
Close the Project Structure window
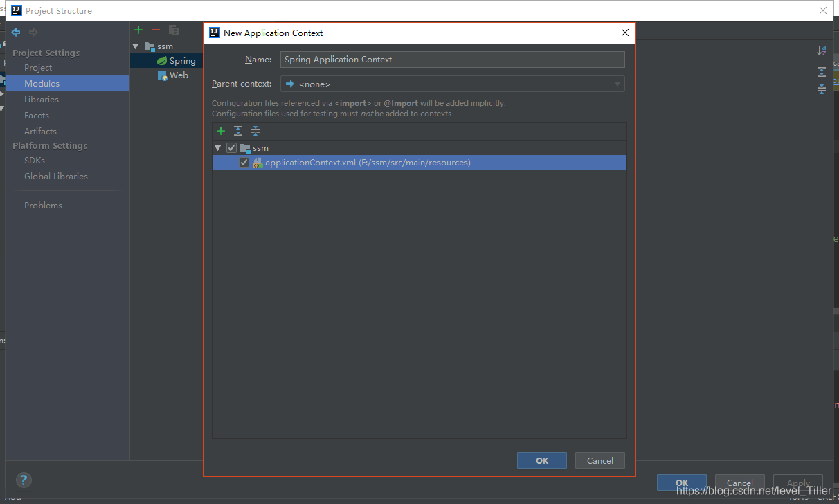pyautogui.click(x=823, y=10)
